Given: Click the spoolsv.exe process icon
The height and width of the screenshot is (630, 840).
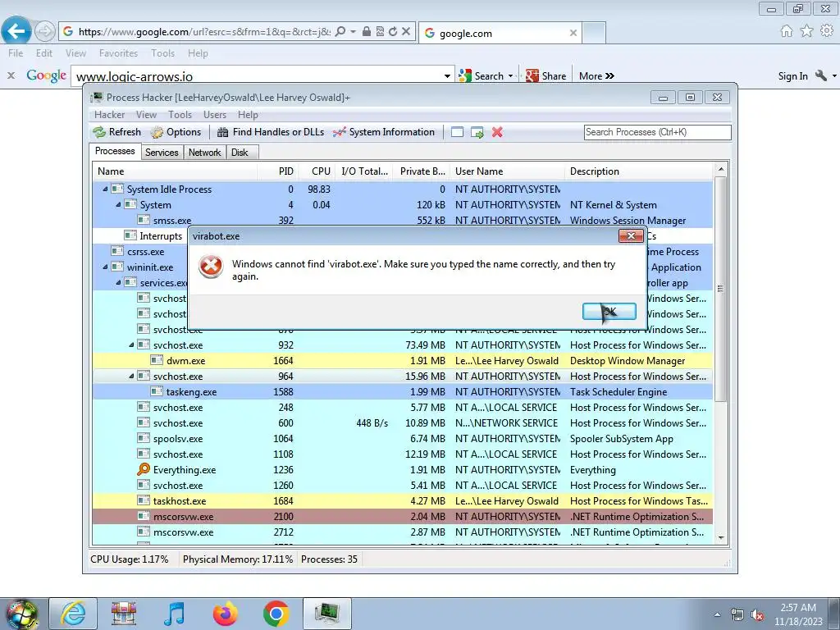Looking at the screenshot, I should click(143, 438).
